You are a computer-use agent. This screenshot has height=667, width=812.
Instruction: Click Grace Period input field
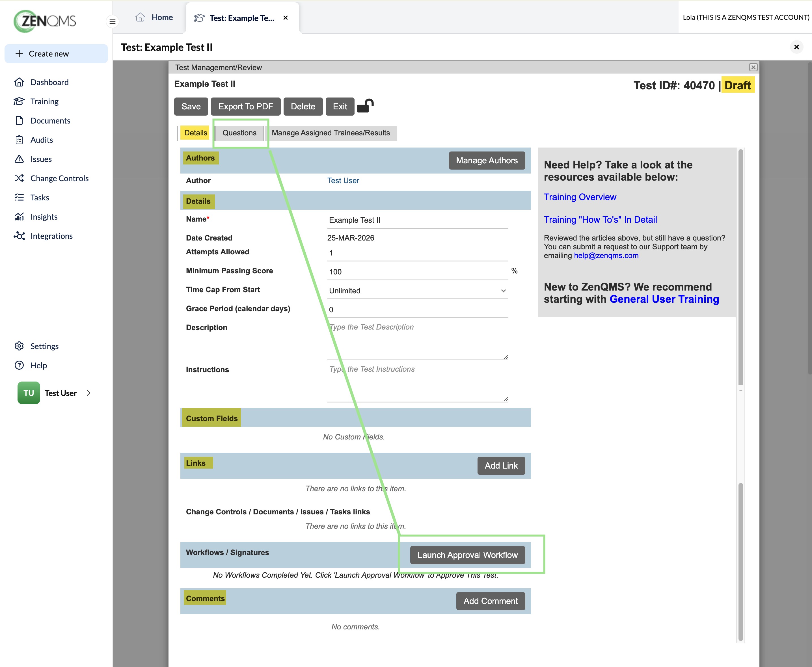(x=418, y=310)
